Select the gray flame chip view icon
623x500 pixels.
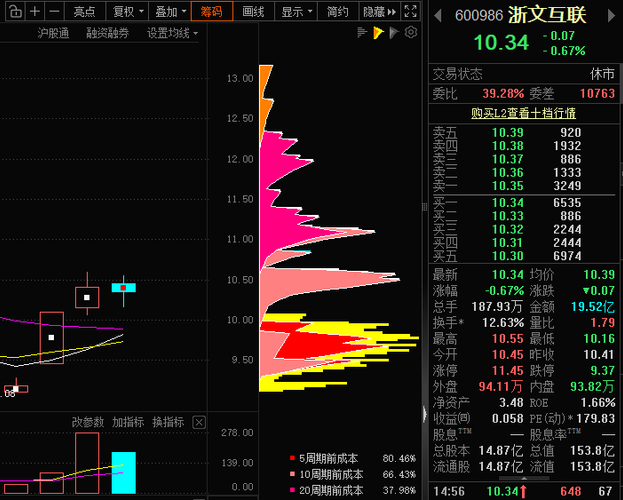[x=394, y=33]
